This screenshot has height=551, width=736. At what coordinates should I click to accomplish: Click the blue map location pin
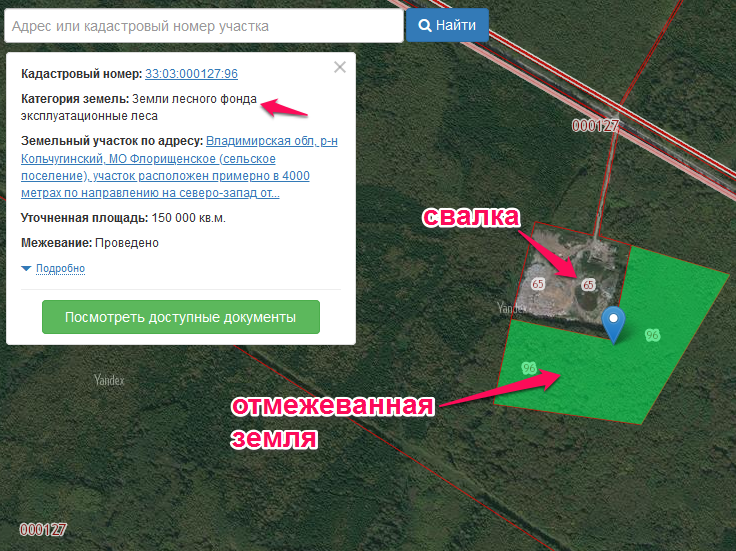point(613,324)
